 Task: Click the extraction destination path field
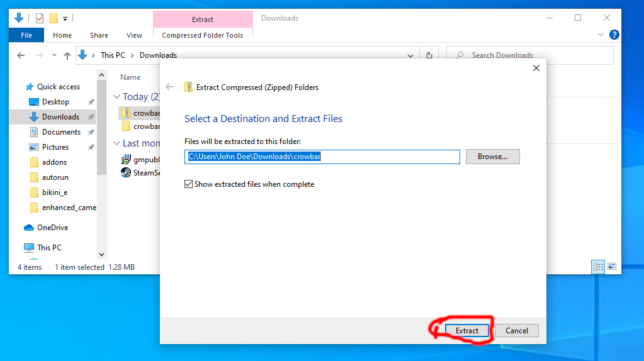322,157
